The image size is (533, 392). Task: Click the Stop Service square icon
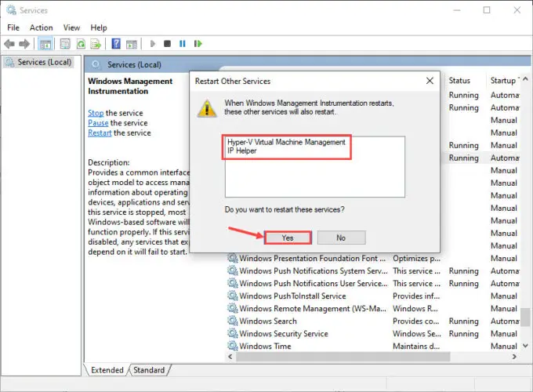click(167, 44)
